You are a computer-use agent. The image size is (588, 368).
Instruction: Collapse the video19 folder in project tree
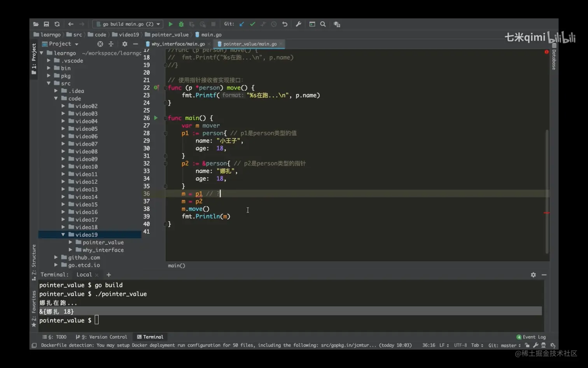pyautogui.click(x=63, y=235)
